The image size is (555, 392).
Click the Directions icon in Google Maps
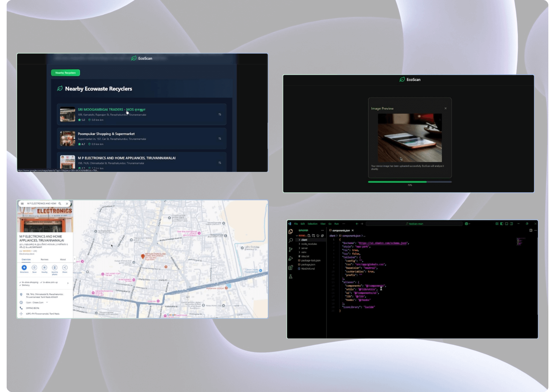[24, 268]
